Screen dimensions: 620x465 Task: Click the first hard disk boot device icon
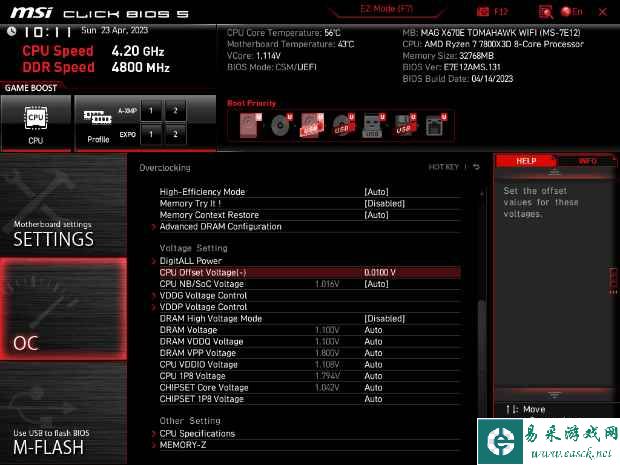pyautogui.click(x=251, y=125)
